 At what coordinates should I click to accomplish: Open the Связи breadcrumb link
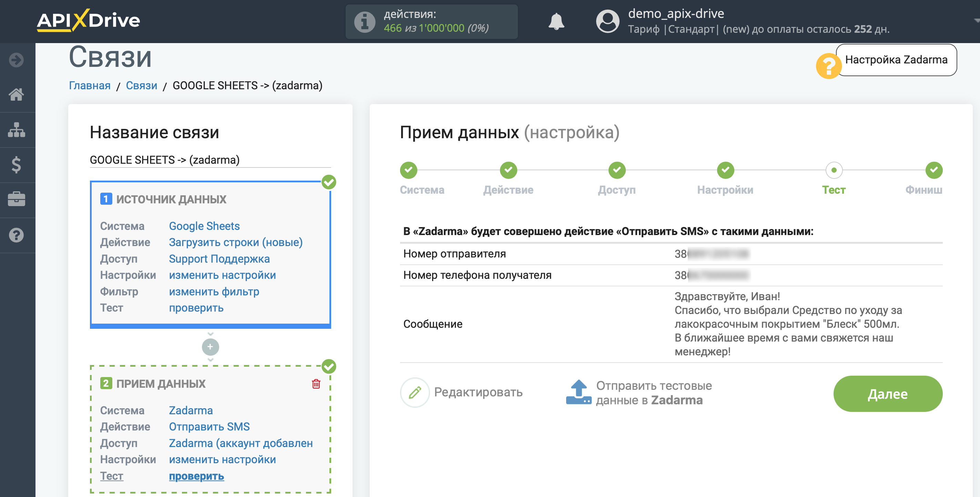click(142, 85)
